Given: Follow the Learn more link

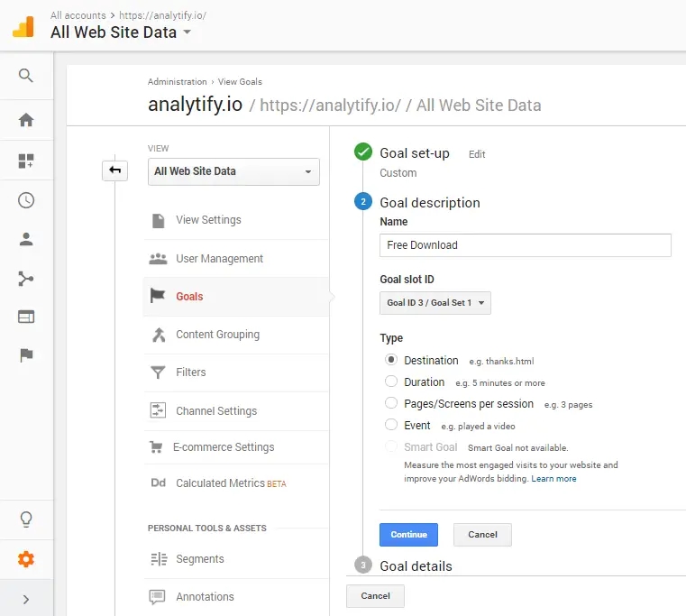Looking at the screenshot, I should [x=553, y=479].
